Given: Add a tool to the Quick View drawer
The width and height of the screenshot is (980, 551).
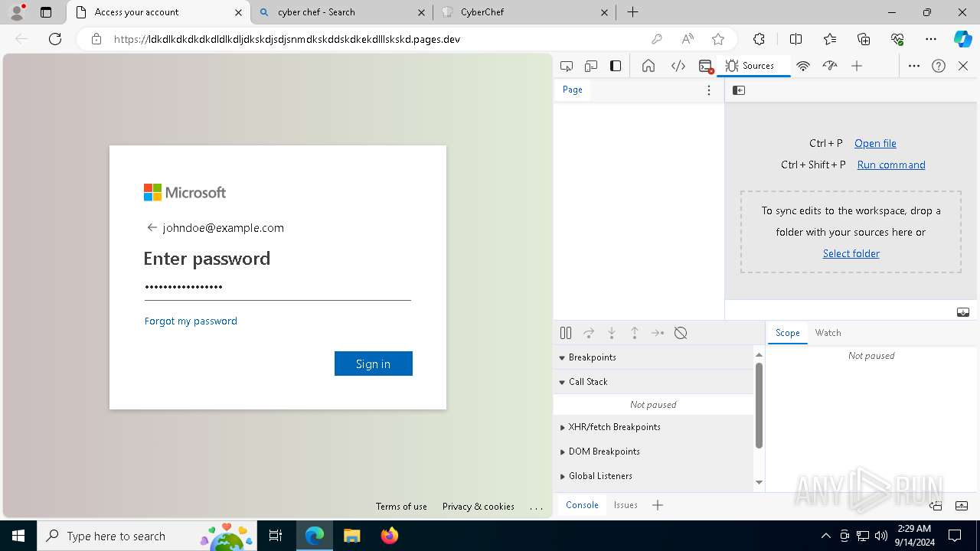Looking at the screenshot, I should click(658, 505).
